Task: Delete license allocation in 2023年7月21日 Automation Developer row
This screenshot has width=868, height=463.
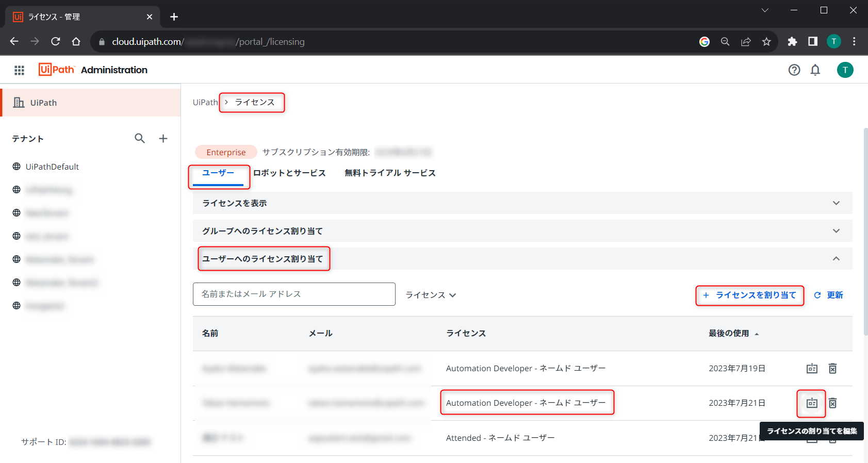Action: point(832,403)
